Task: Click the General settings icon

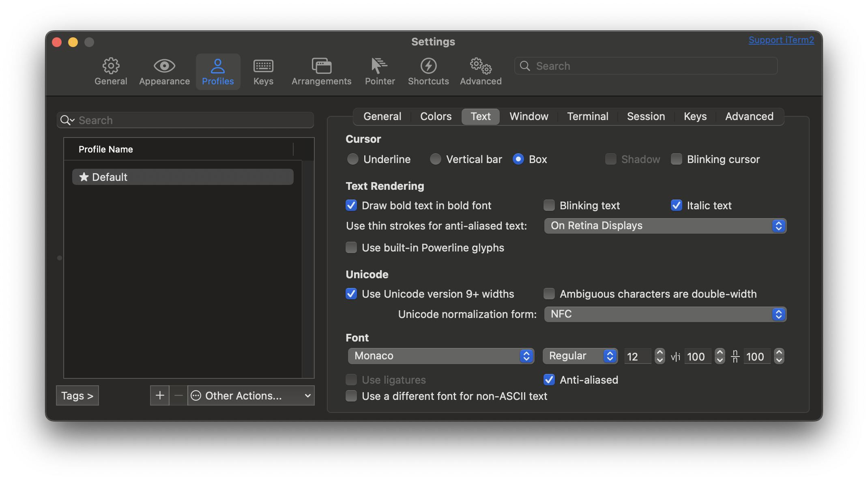Action: coord(111,65)
